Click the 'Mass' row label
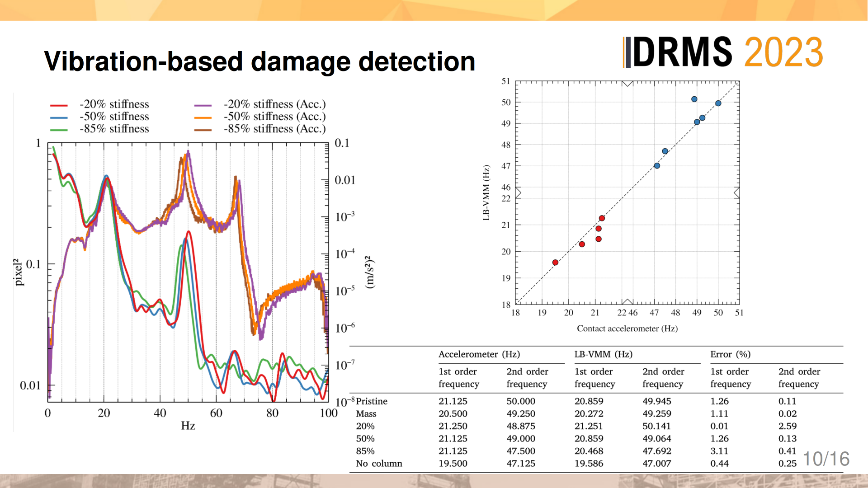868x488 pixels. (366, 414)
